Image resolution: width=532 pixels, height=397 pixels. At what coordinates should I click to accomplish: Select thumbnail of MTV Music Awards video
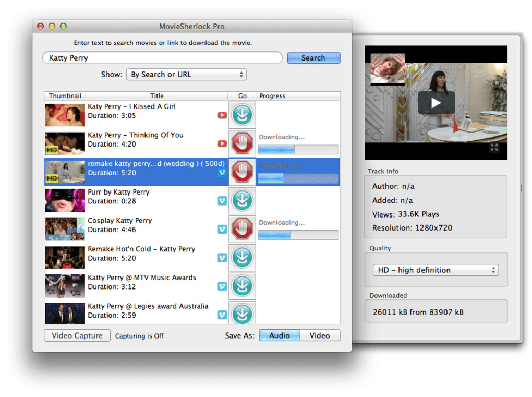[x=65, y=286]
